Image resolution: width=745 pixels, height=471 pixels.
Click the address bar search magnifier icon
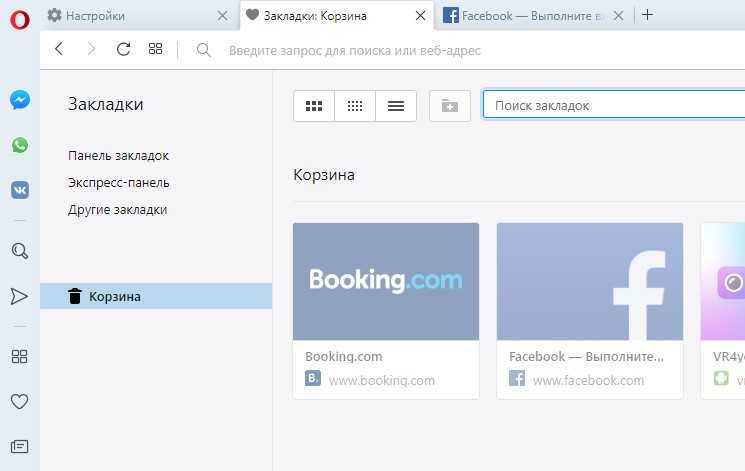(x=203, y=50)
